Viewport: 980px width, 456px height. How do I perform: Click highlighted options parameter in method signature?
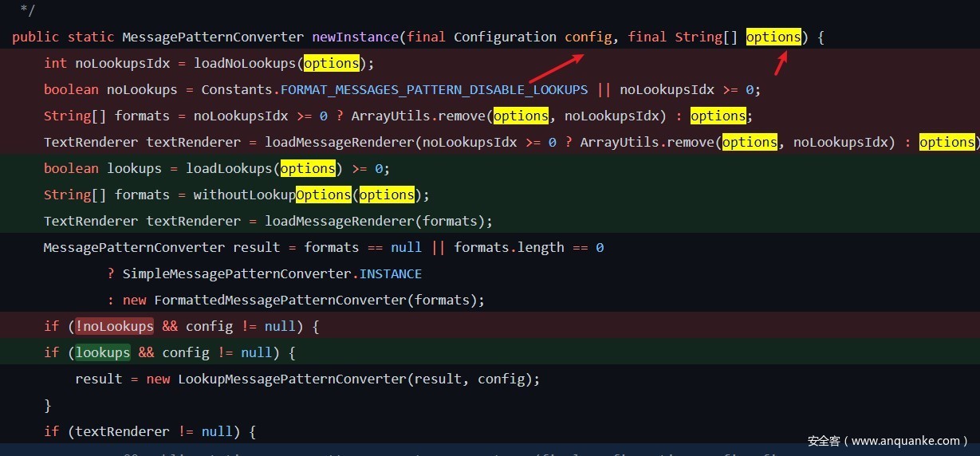click(x=773, y=37)
